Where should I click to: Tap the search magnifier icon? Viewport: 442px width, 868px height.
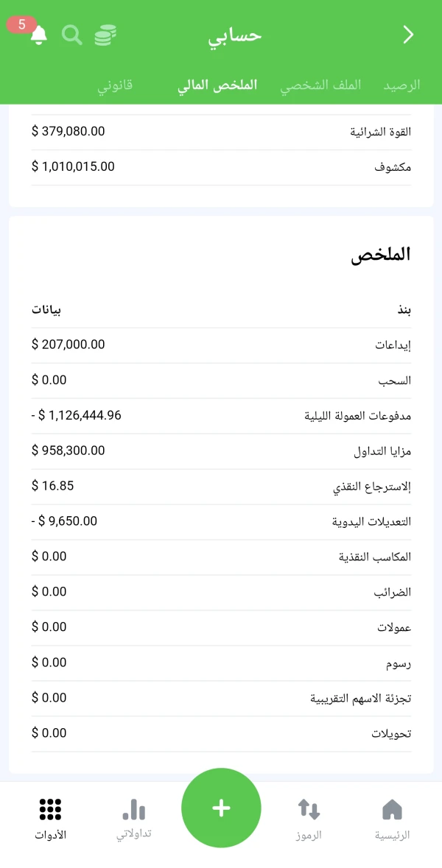tap(71, 35)
